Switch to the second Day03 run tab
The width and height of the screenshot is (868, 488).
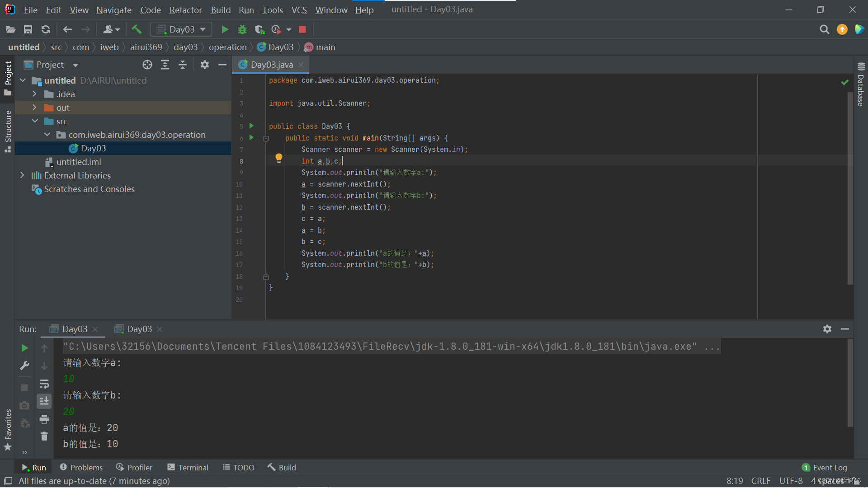[x=139, y=329]
